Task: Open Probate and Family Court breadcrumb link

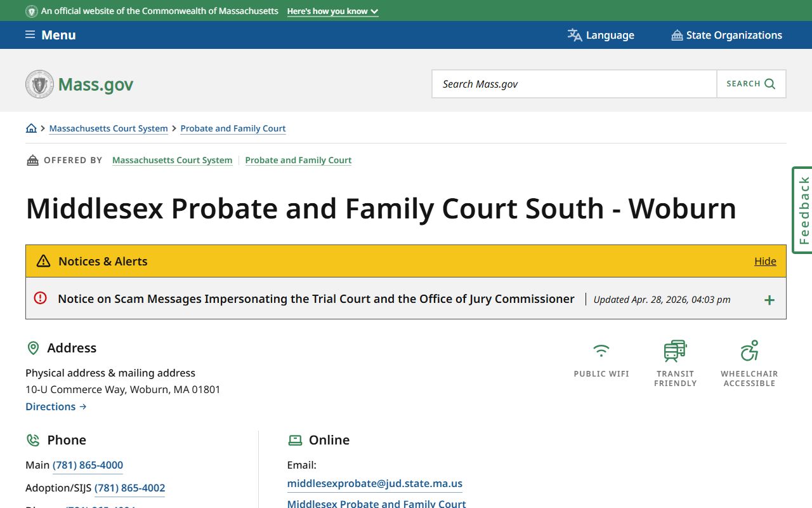Action: (x=233, y=128)
